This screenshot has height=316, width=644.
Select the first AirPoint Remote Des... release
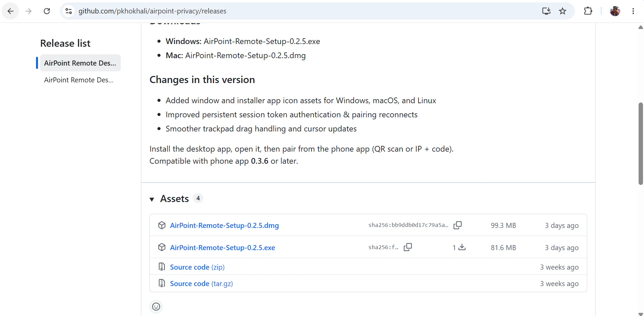[x=80, y=63]
